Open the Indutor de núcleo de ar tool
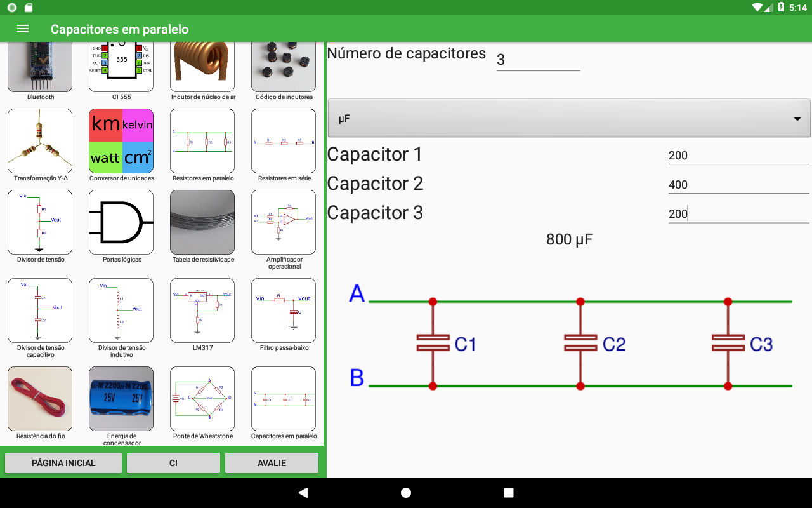 [x=202, y=67]
